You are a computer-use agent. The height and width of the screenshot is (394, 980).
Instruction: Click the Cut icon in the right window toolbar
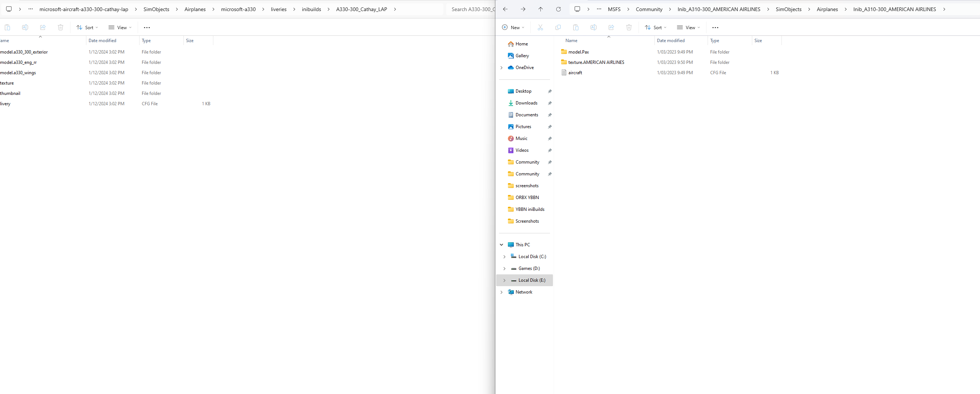(x=540, y=27)
